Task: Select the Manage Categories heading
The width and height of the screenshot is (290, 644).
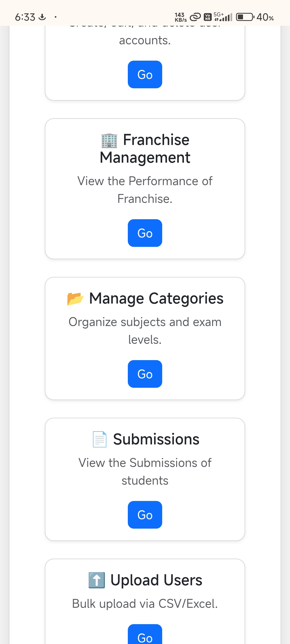Action: click(x=156, y=298)
